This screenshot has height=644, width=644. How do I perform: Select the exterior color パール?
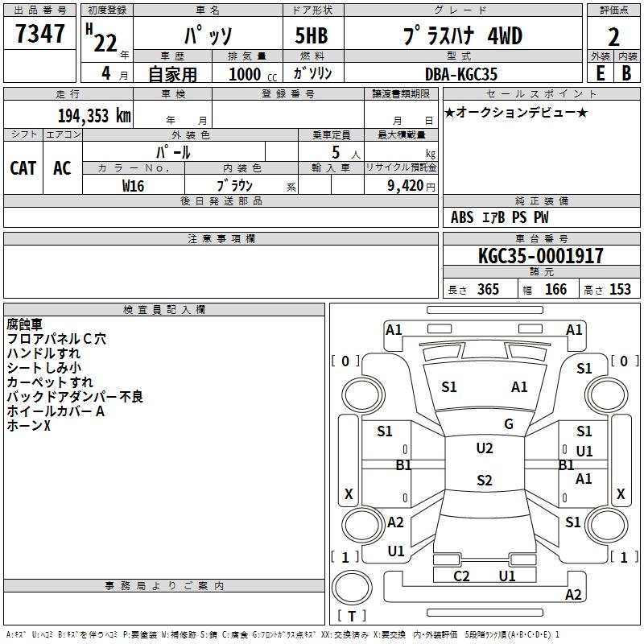click(x=173, y=152)
